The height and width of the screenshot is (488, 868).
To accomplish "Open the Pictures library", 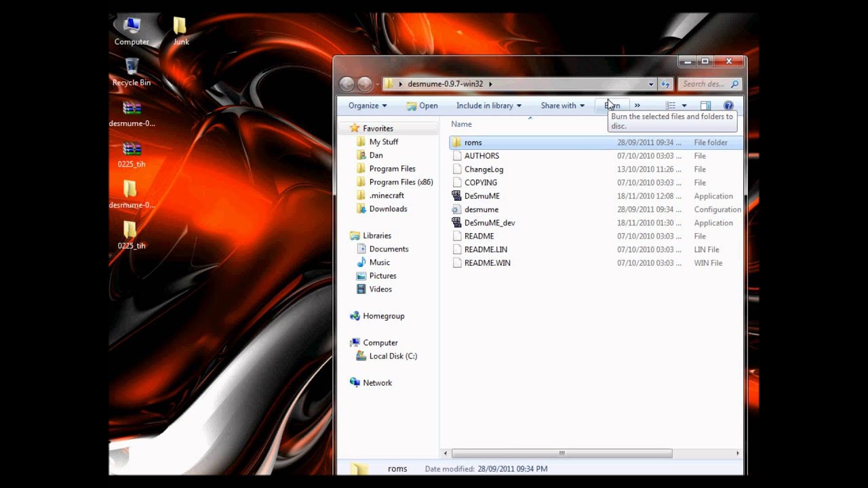I will point(382,276).
